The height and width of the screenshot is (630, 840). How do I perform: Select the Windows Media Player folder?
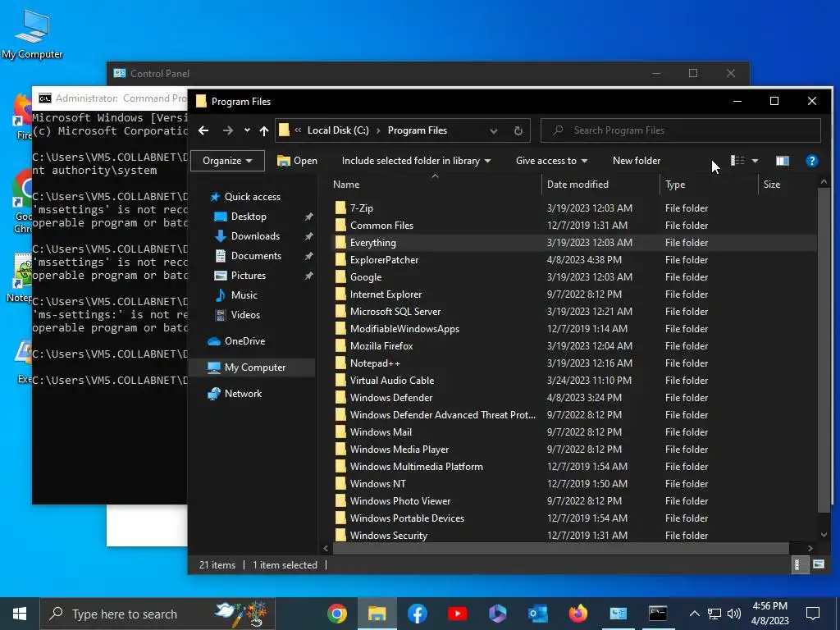tap(399, 450)
